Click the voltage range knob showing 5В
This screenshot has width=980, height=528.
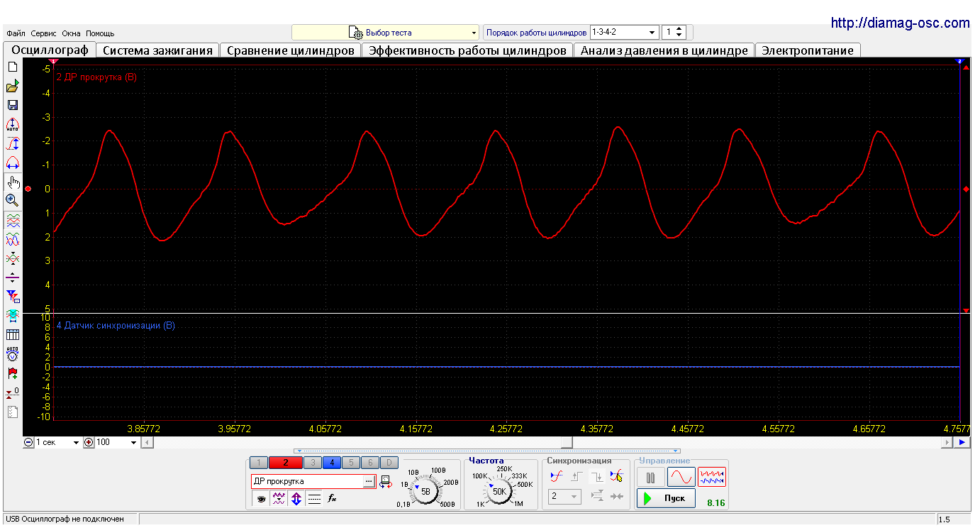tap(425, 491)
